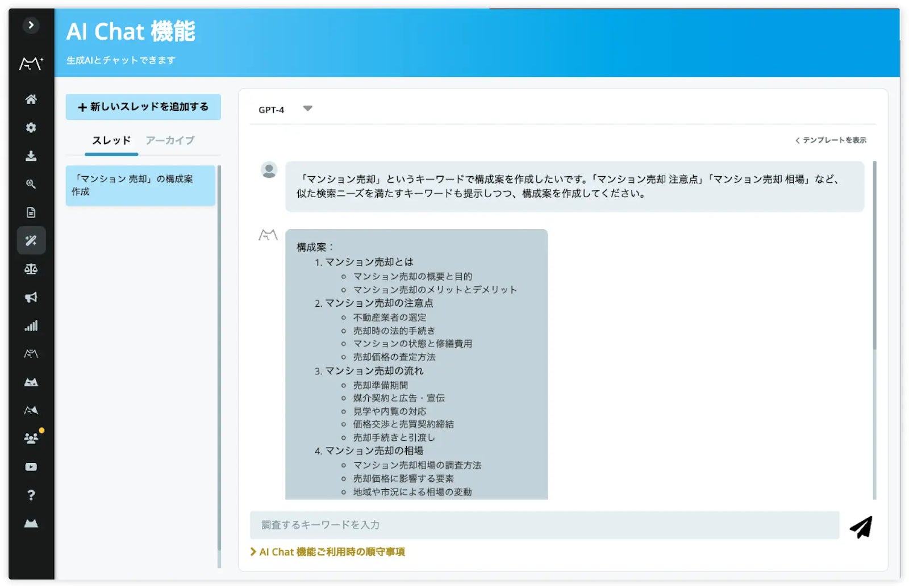Switch to the スレッド tab

111,140
